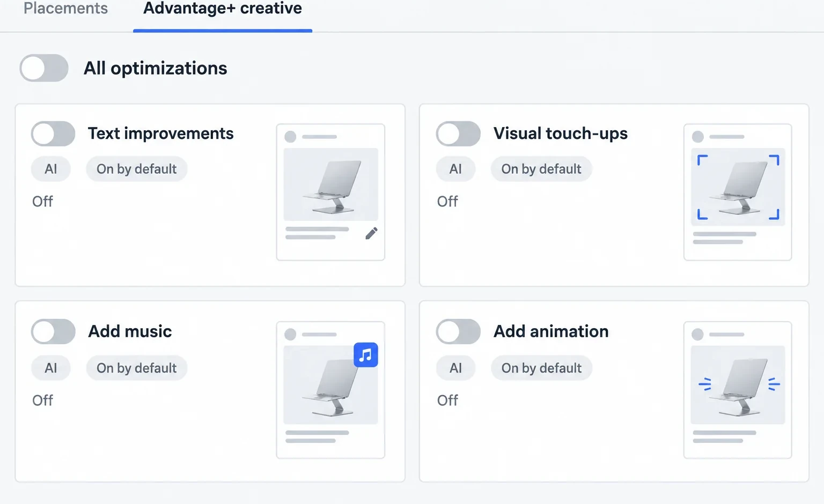Click the "Off" status under Text improvements
824x504 pixels.
click(42, 202)
